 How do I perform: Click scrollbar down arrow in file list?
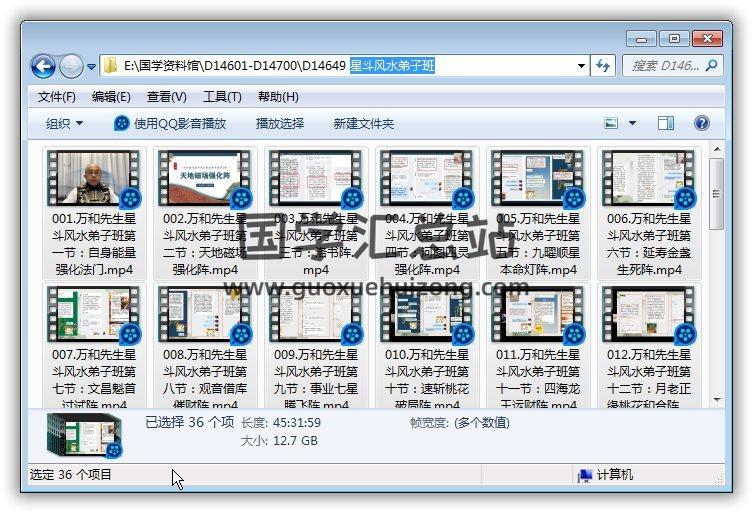point(717,399)
